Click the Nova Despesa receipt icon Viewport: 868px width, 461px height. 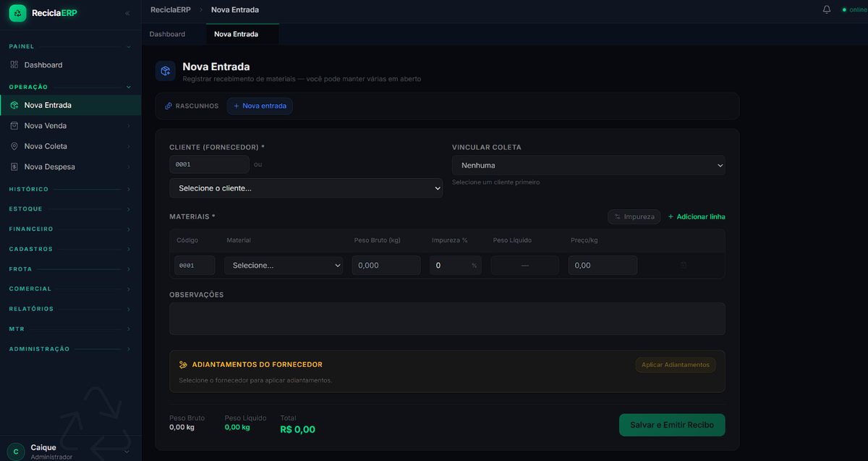click(x=14, y=166)
